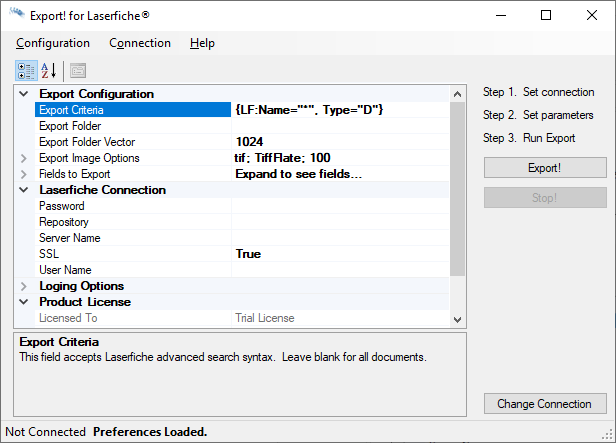
Task: Click the property grid scroll down arrow
Action: 457,320
